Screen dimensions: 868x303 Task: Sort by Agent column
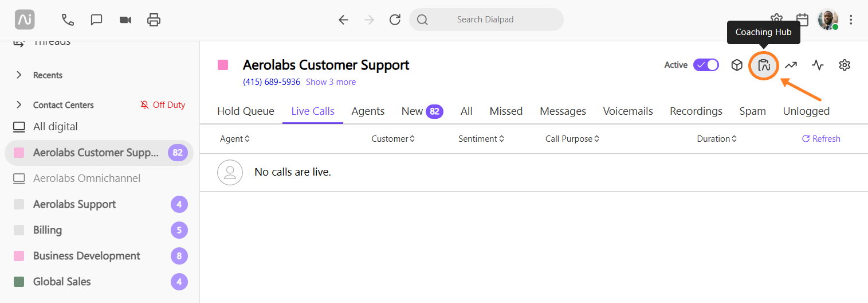[x=235, y=139]
